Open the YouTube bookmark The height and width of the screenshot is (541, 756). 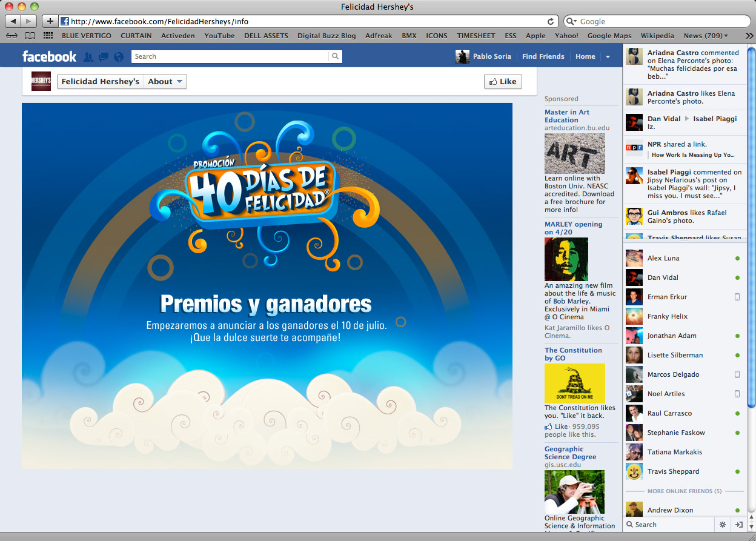point(219,36)
